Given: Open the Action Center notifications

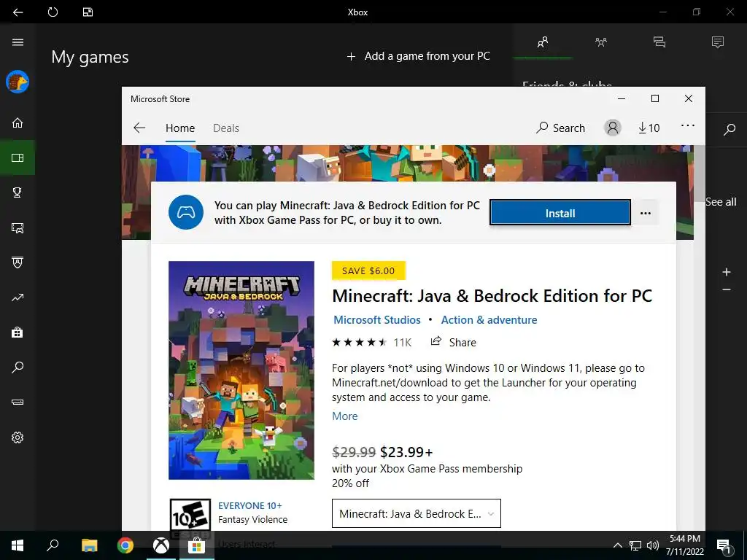Looking at the screenshot, I should click(x=724, y=545).
